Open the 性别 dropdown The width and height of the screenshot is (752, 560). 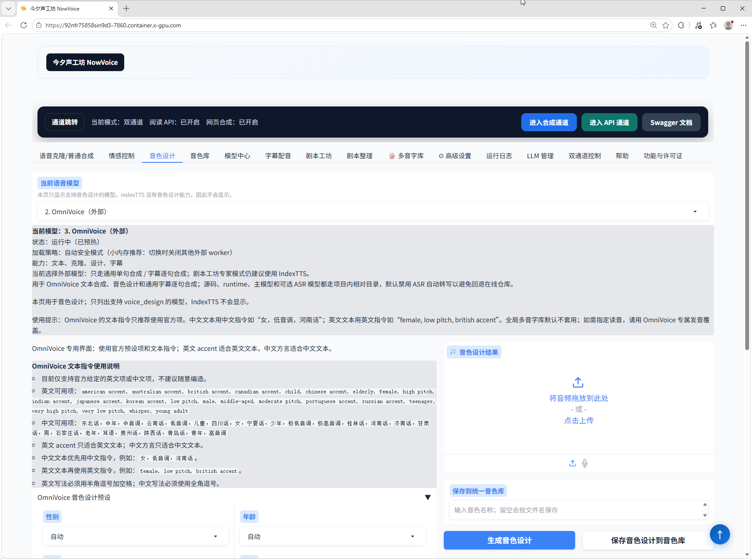136,536
